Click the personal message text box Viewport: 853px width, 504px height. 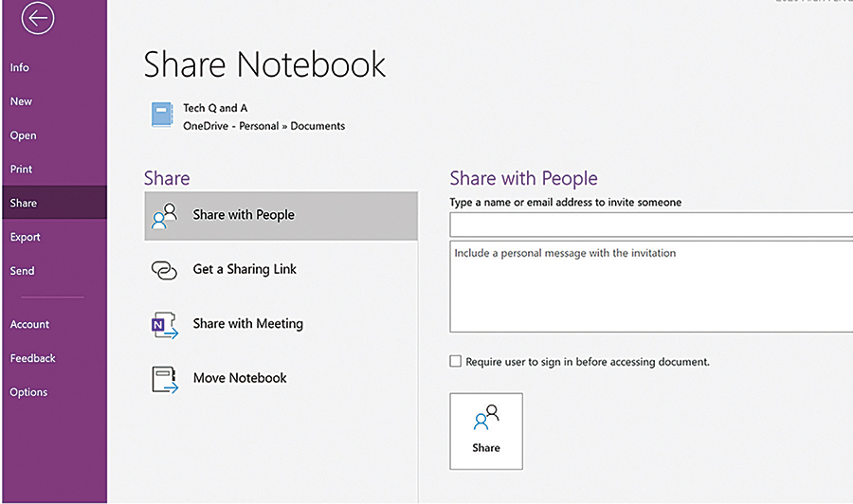650,287
